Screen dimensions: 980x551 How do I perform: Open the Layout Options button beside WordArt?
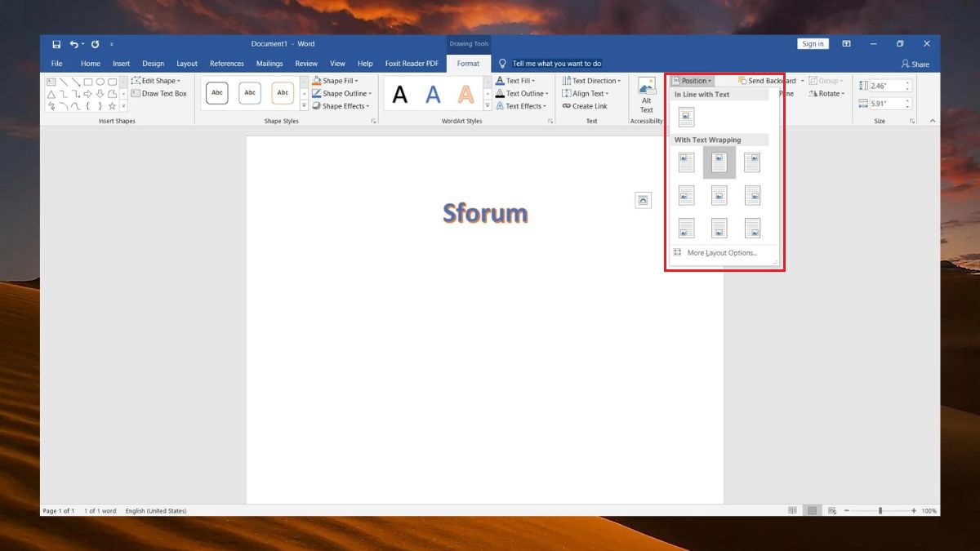pyautogui.click(x=644, y=200)
